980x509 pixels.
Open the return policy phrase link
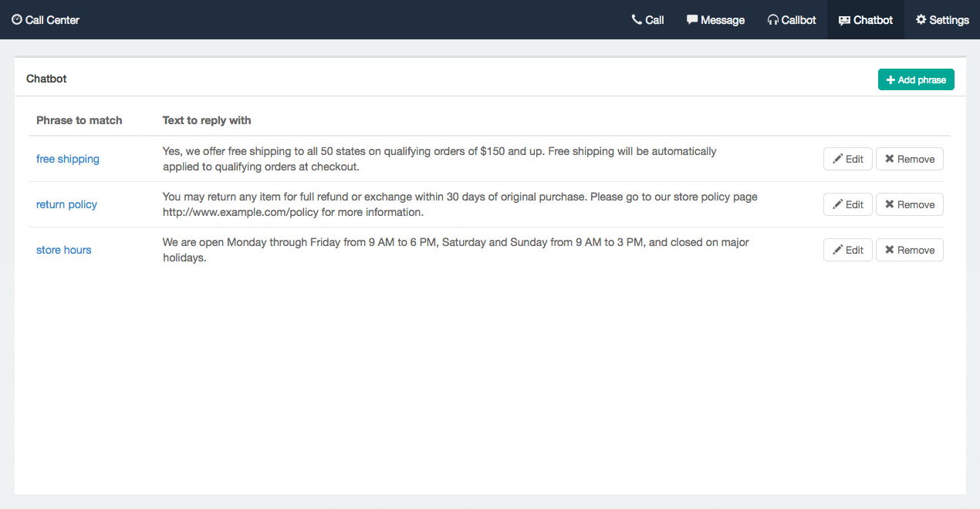click(66, 204)
